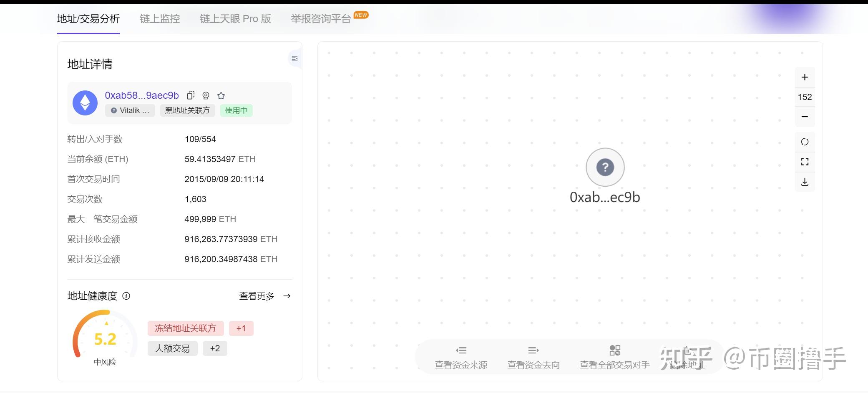
Task: View fund destinations via 查看资金去向
Action: [533, 358]
